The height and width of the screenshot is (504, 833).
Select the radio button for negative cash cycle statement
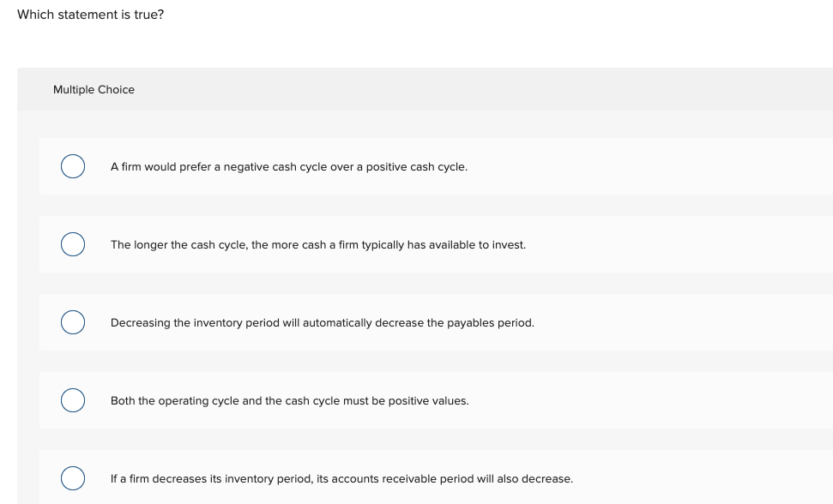[x=73, y=165]
